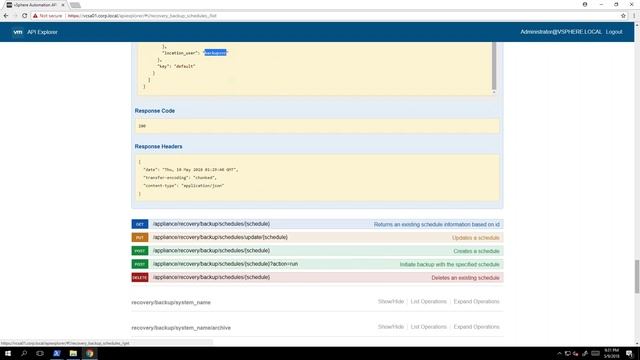Switch to Chrome on the taskbar

click(89, 353)
